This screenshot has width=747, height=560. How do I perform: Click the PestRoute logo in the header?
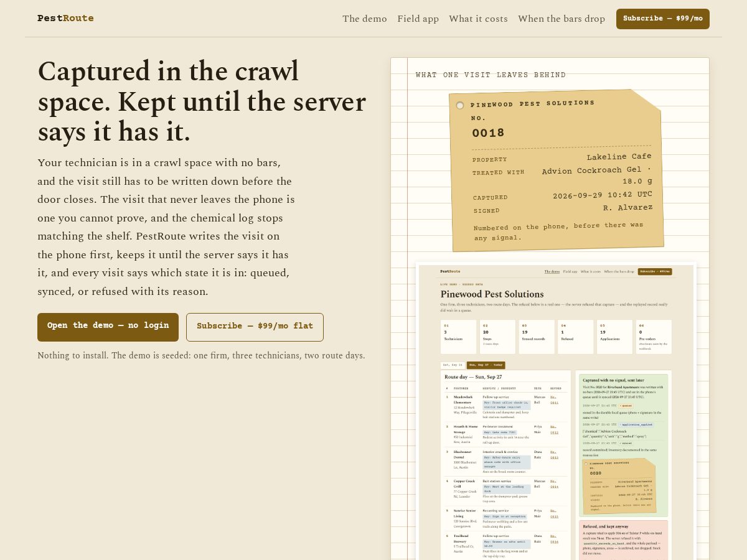[x=65, y=18]
